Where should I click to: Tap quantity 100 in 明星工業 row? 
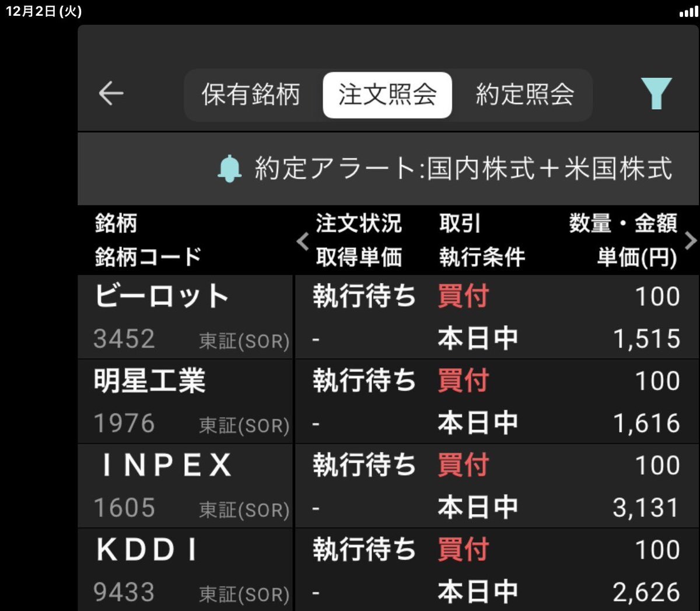click(x=657, y=381)
